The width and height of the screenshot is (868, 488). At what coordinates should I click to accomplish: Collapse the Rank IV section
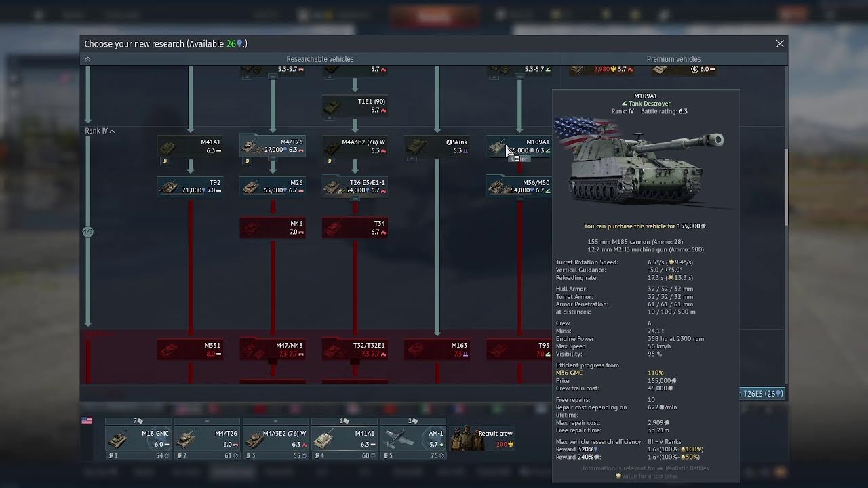point(100,131)
